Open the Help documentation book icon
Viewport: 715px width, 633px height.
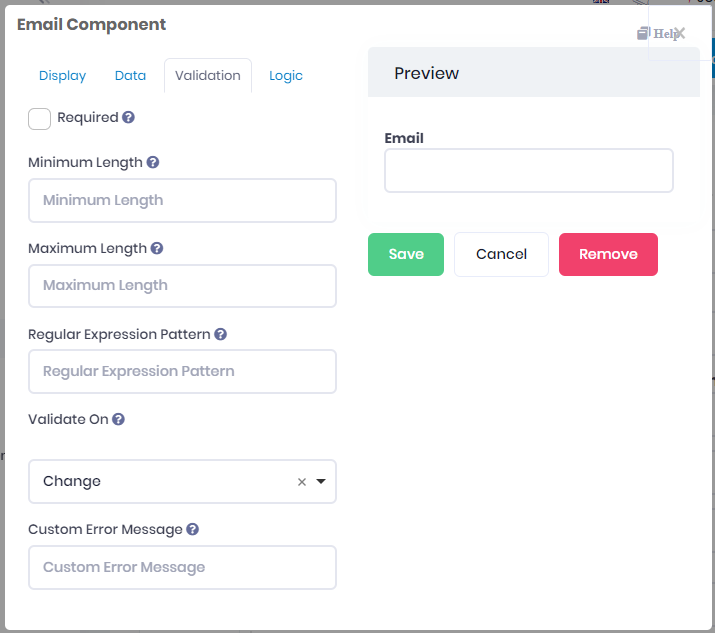pos(644,33)
